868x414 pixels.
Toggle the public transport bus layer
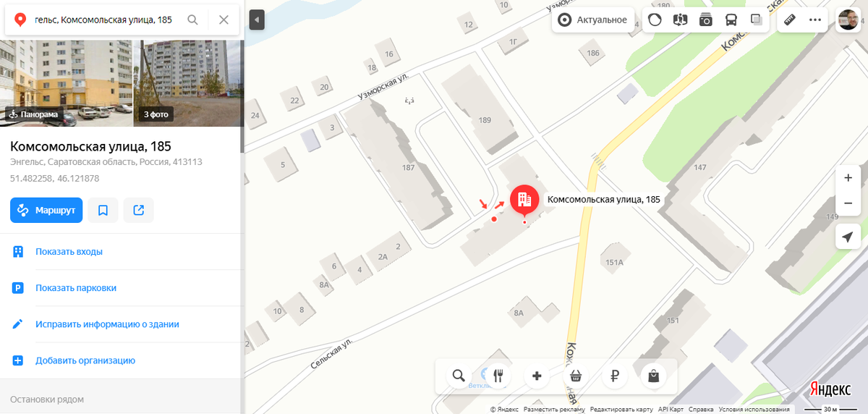click(x=731, y=20)
